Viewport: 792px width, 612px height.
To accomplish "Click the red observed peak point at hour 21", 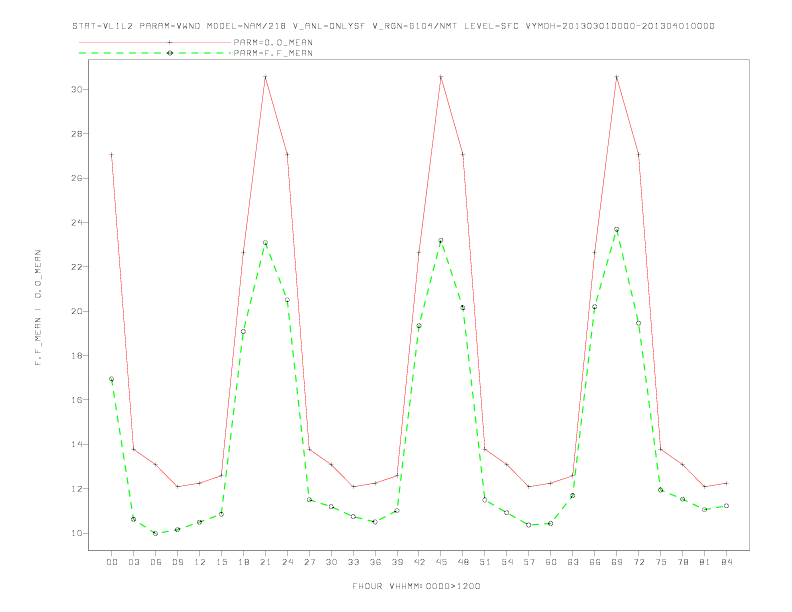I will (x=265, y=77).
